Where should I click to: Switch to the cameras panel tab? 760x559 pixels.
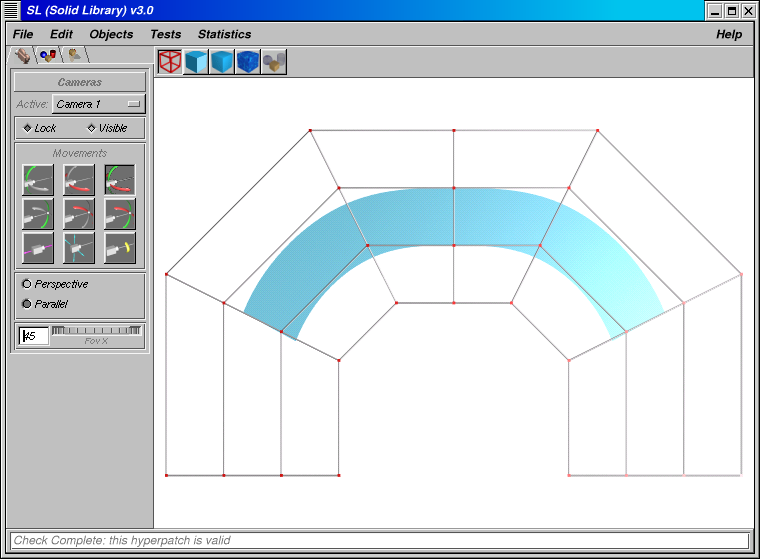pos(22,56)
